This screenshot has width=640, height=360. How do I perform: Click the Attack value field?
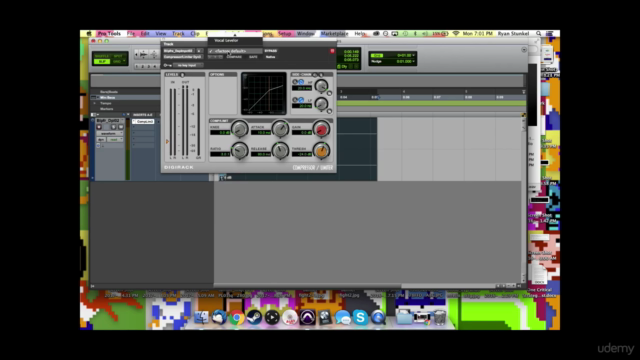pyautogui.click(x=261, y=133)
